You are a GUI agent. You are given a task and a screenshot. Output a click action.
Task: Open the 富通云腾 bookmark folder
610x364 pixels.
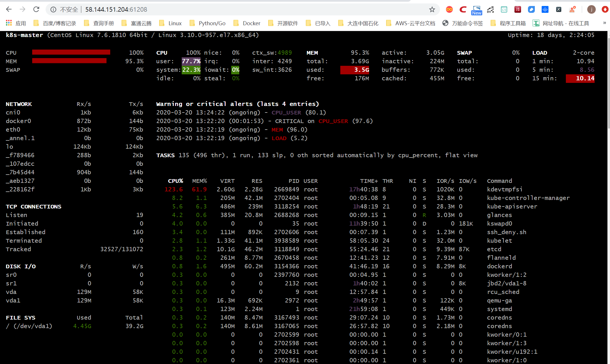coord(136,23)
